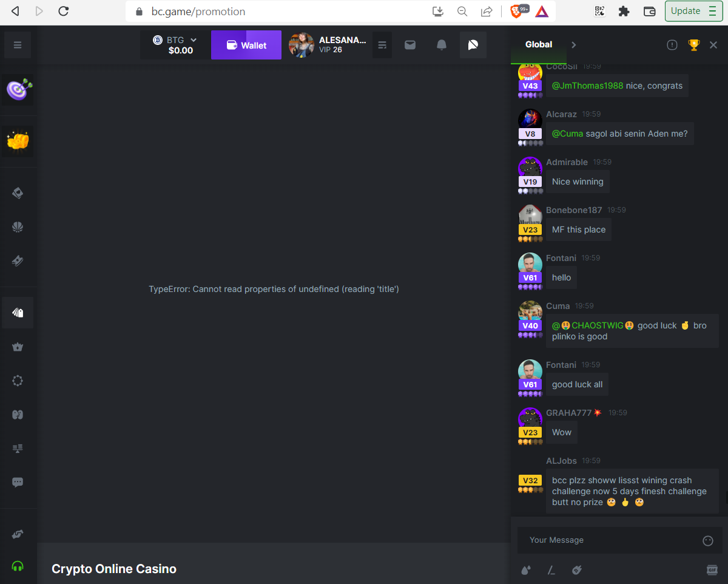
Task: Click the Wallet button
Action: tap(246, 45)
